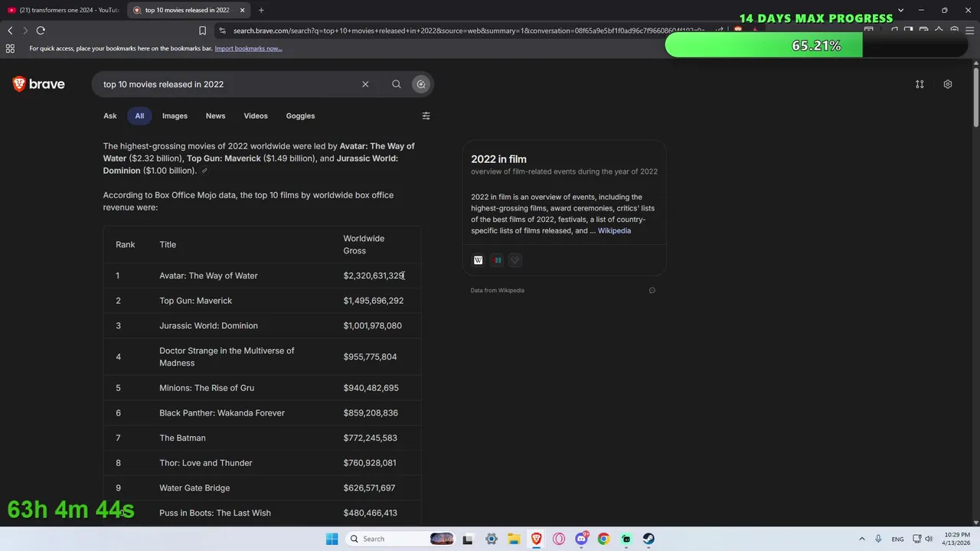Click Import bookmarks now link

click(x=248, y=48)
